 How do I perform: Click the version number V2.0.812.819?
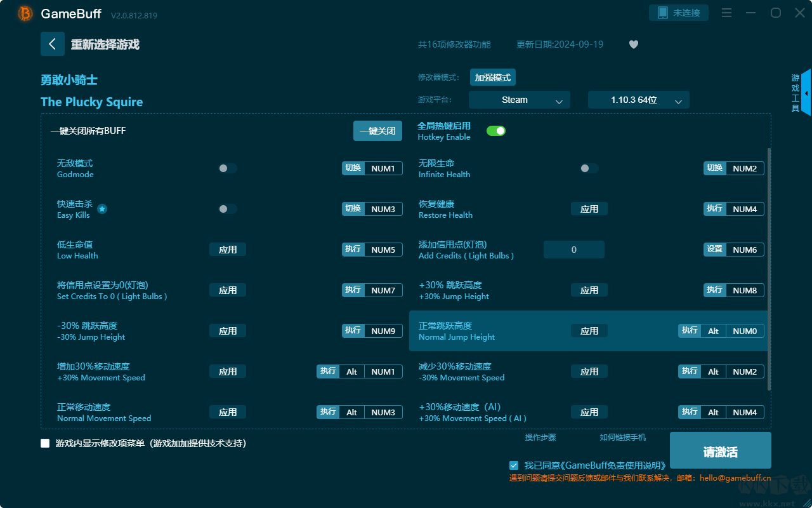click(x=134, y=15)
